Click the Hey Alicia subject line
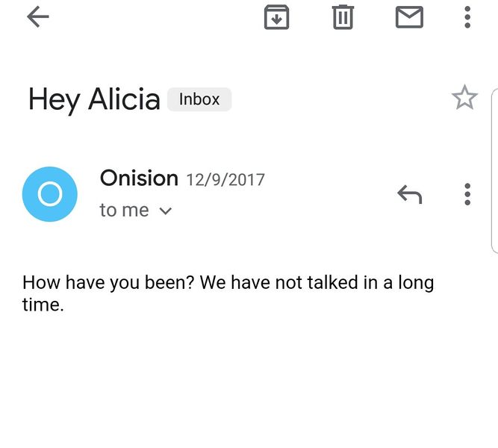Viewport: 498px width, 448px height. [94, 99]
